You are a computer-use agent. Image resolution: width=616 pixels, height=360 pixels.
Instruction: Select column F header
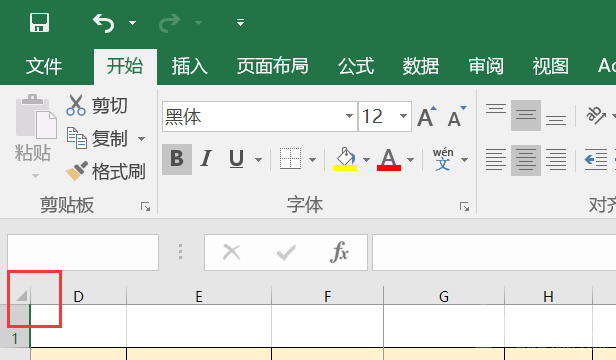coord(327,296)
